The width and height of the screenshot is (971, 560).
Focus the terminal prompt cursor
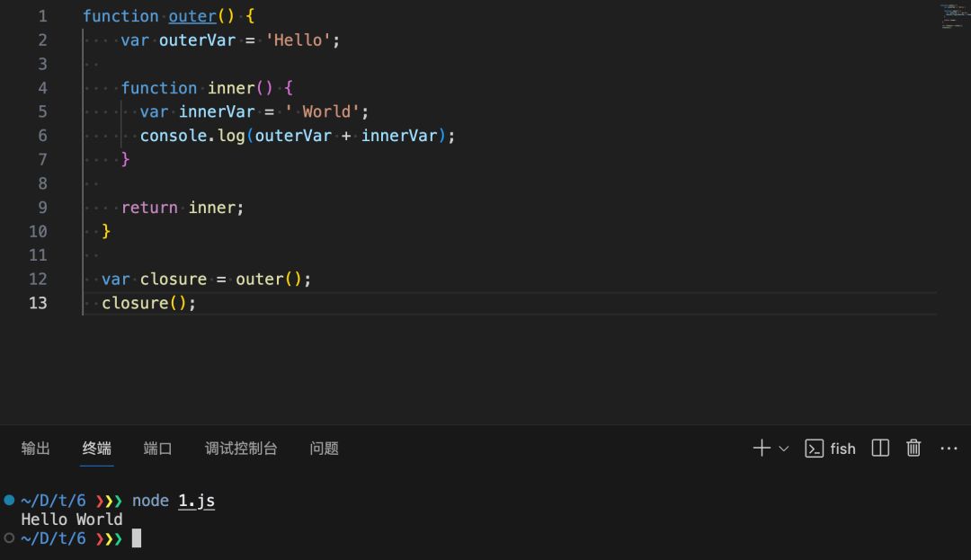click(137, 538)
